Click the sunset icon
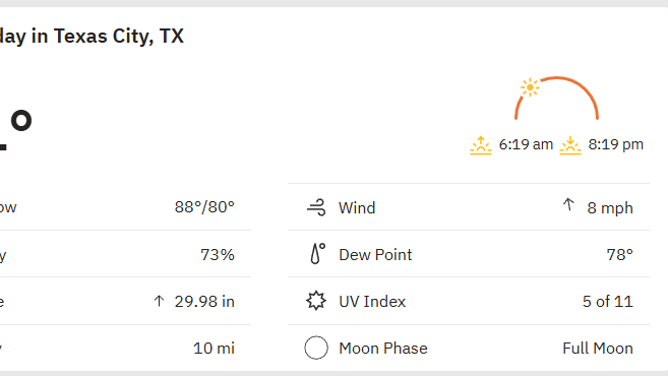The height and width of the screenshot is (376, 668). pyautogui.click(x=570, y=145)
